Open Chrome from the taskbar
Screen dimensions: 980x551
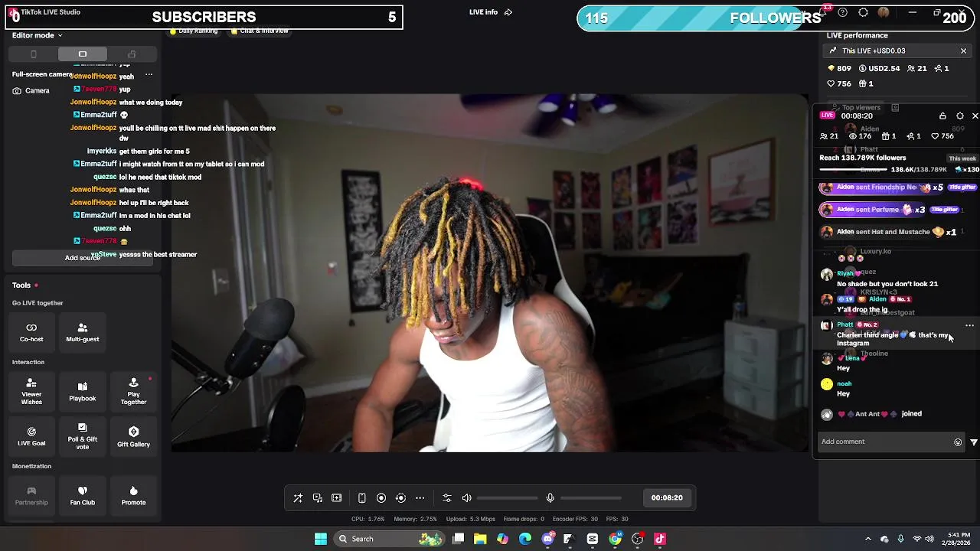(x=615, y=539)
